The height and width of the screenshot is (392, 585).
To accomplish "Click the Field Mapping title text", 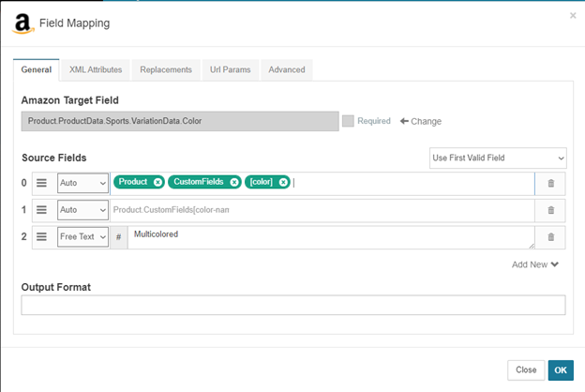I will tap(75, 23).
